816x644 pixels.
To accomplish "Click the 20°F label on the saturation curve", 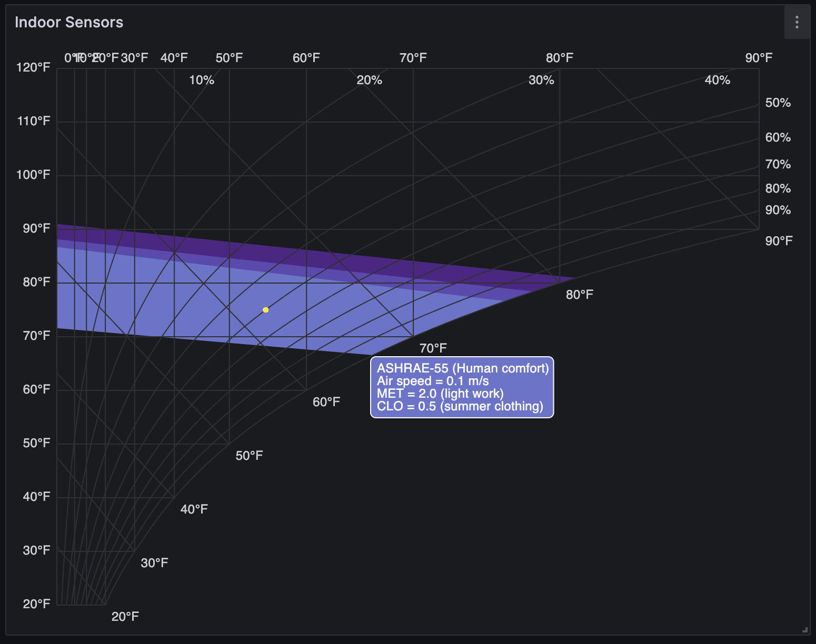I will coord(125,617).
